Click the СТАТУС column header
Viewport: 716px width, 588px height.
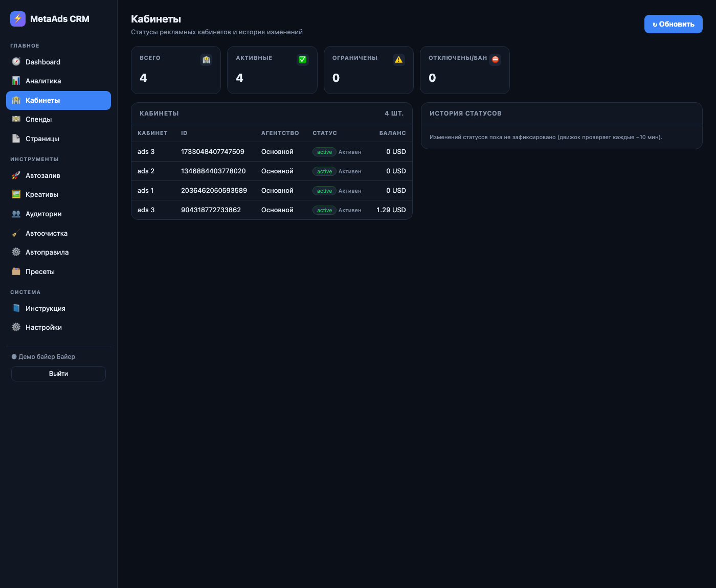tap(325, 133)
